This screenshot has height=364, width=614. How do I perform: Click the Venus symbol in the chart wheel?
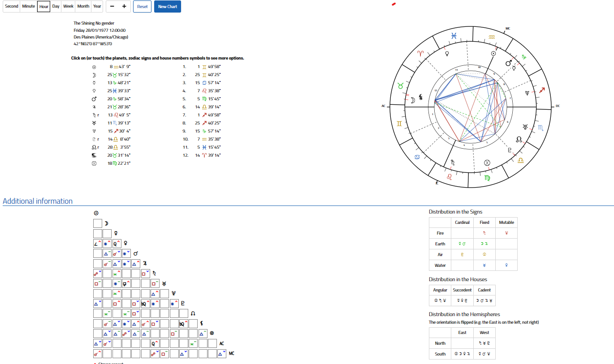tap(446, 54)
